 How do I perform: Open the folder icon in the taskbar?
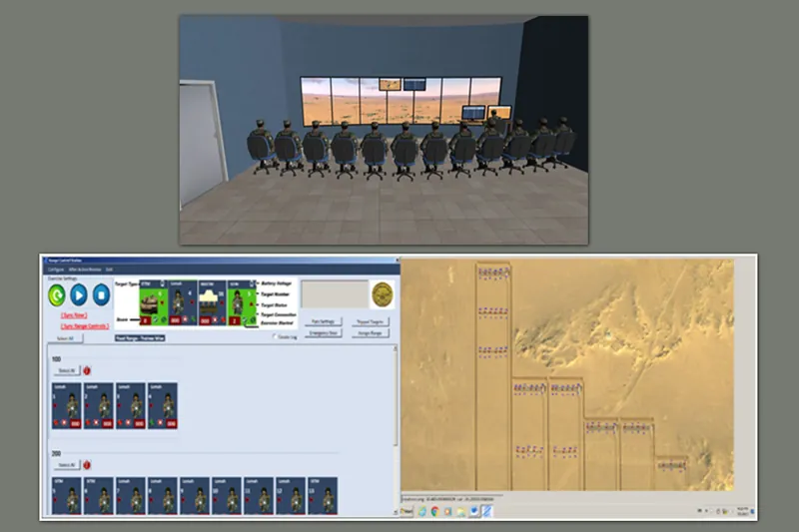coord(461,511)
